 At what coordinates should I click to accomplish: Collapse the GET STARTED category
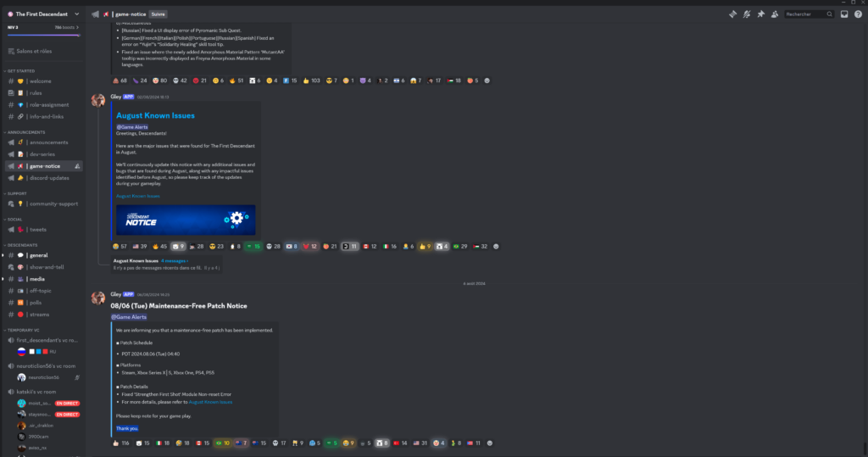(x=21, y=71)
